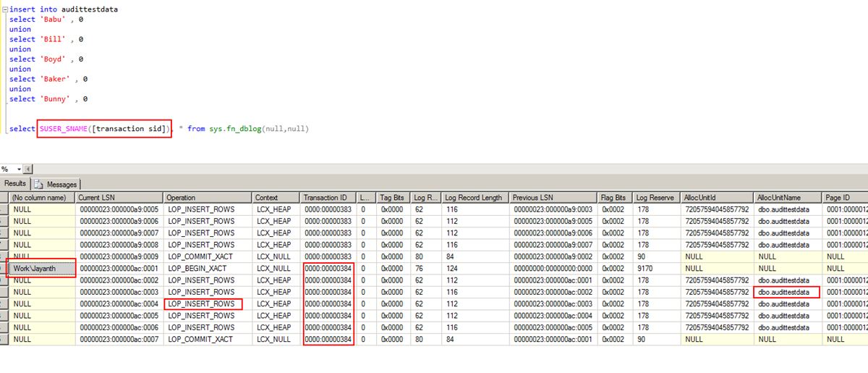Screen dimensions: 868x373
Task: Click the 124 Log Record Length cell
Action: click(x=475, y=268)
